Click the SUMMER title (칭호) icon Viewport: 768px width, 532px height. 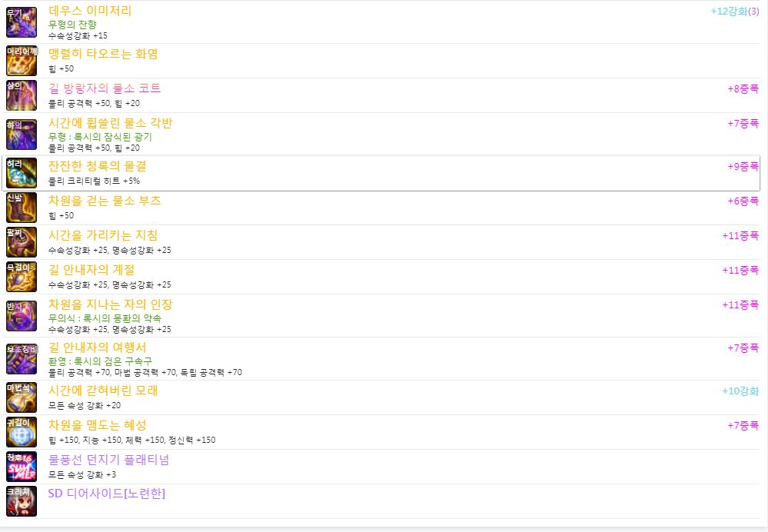point(22,467)
